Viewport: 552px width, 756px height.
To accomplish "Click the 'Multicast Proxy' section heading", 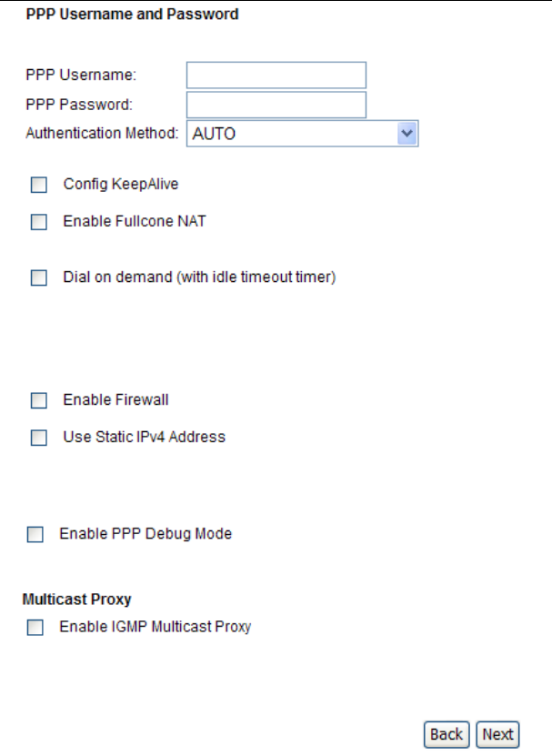I will click(x=77, y=599).
